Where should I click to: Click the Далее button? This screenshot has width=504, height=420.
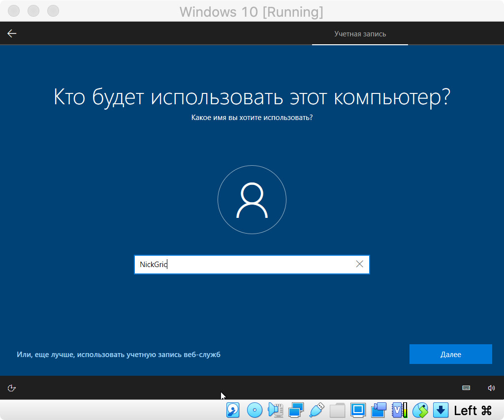[x=451, y=354]
